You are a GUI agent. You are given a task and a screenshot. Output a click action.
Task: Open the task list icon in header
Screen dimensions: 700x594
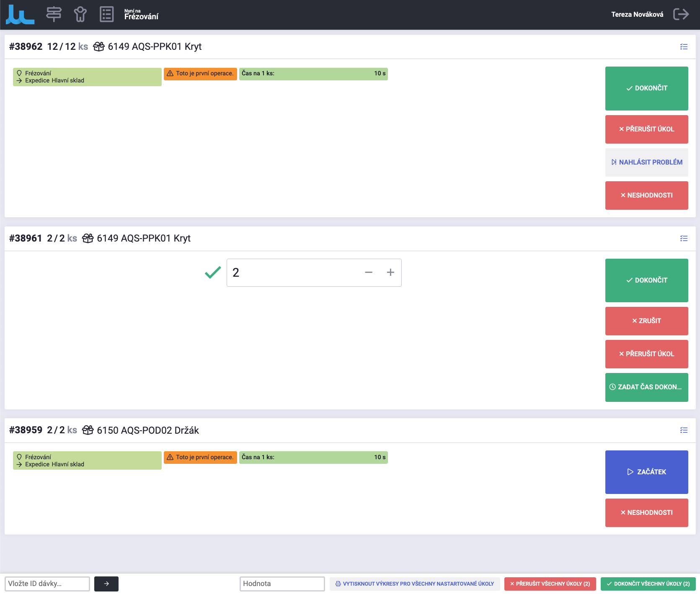pyautogui.click(x=106, y=14)
